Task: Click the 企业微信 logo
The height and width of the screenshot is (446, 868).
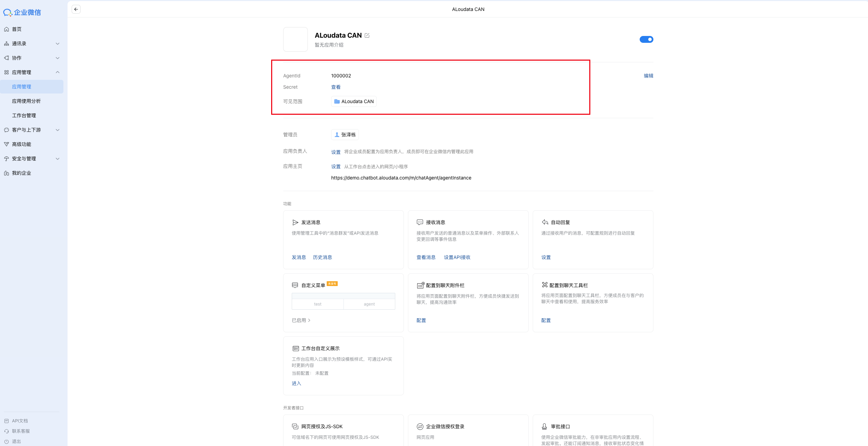Action: pos(22,12)
